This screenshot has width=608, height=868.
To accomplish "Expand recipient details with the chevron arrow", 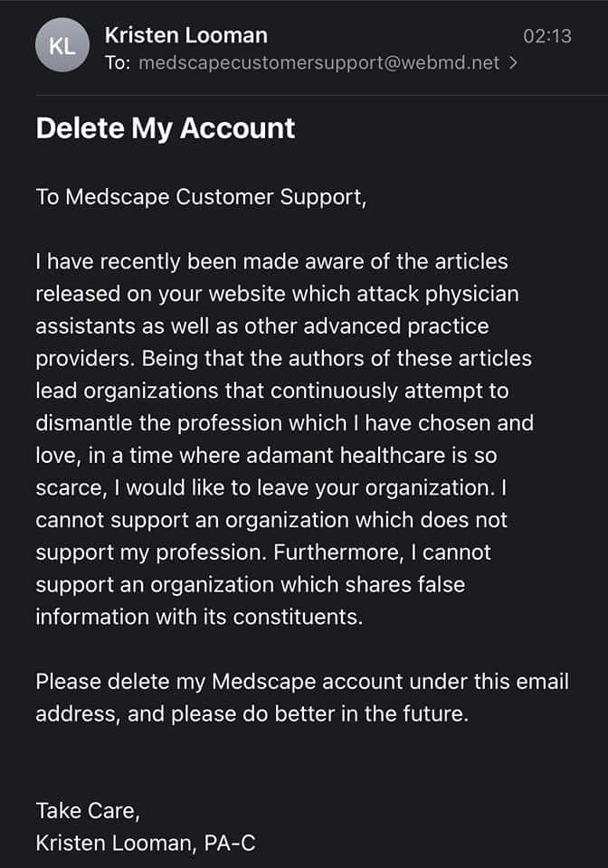I will pos(513,63).
